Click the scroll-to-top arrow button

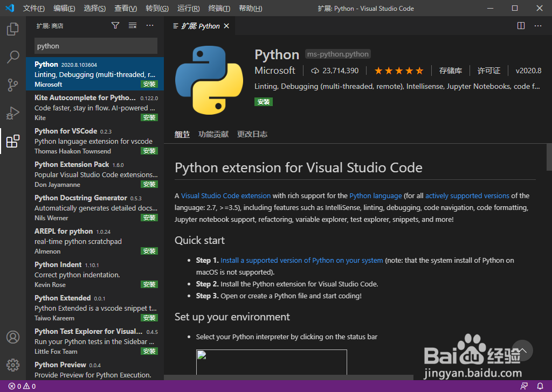tap(522, 351)
